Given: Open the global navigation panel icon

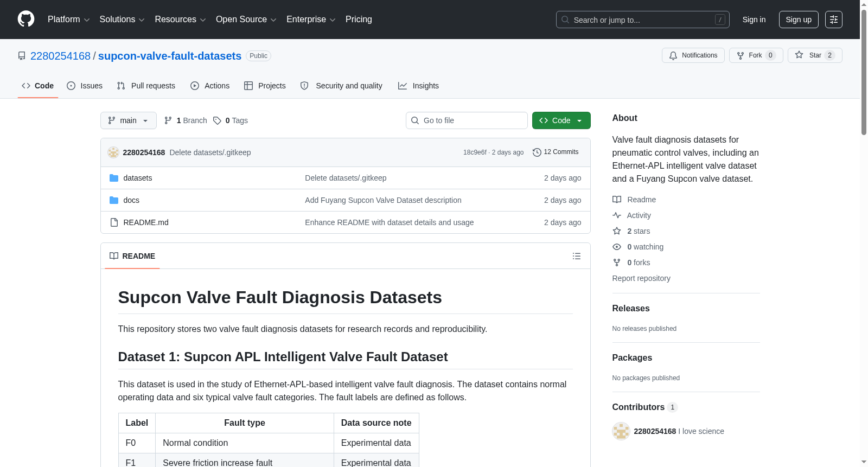Looking at the screenshot, I should coord(833,20).
